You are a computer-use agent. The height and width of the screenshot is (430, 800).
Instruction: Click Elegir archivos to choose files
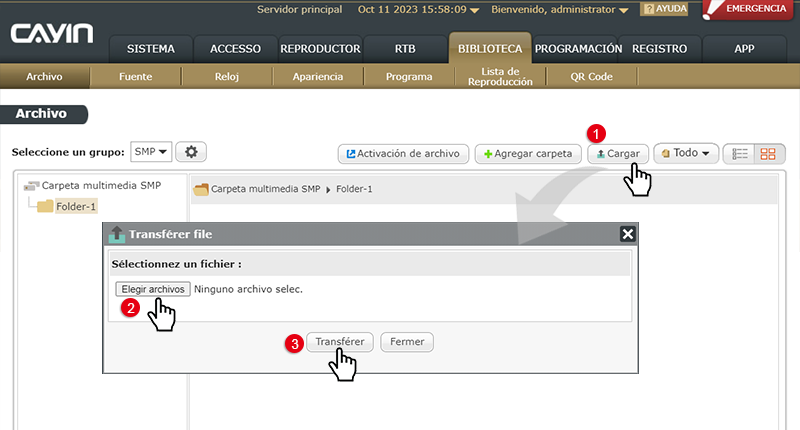coord(152,289)
